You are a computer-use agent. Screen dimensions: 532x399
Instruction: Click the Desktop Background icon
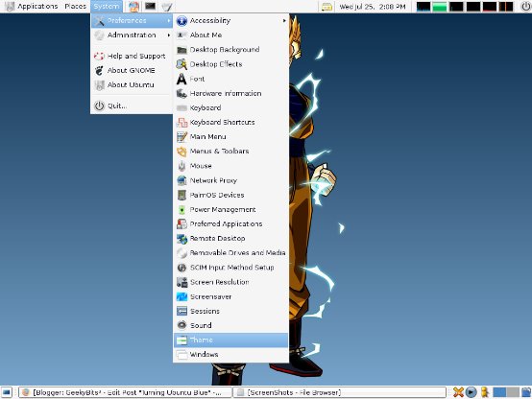point(181,50)
